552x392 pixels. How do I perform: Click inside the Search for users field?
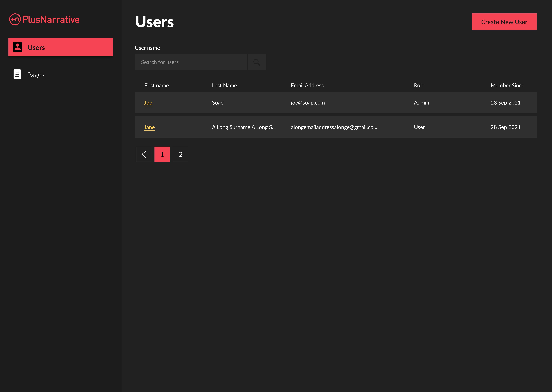click(191, 62)
